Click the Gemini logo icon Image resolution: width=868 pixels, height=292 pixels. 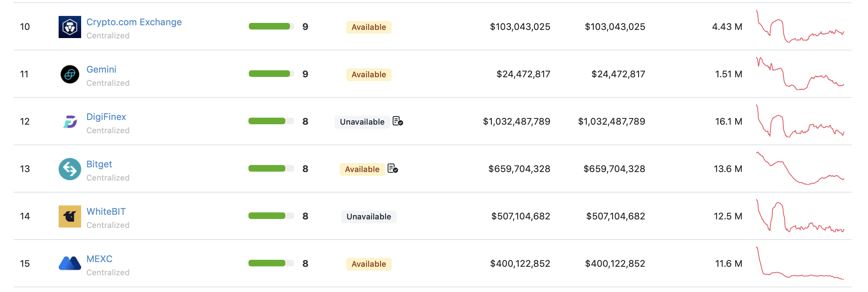pos(70,74)
